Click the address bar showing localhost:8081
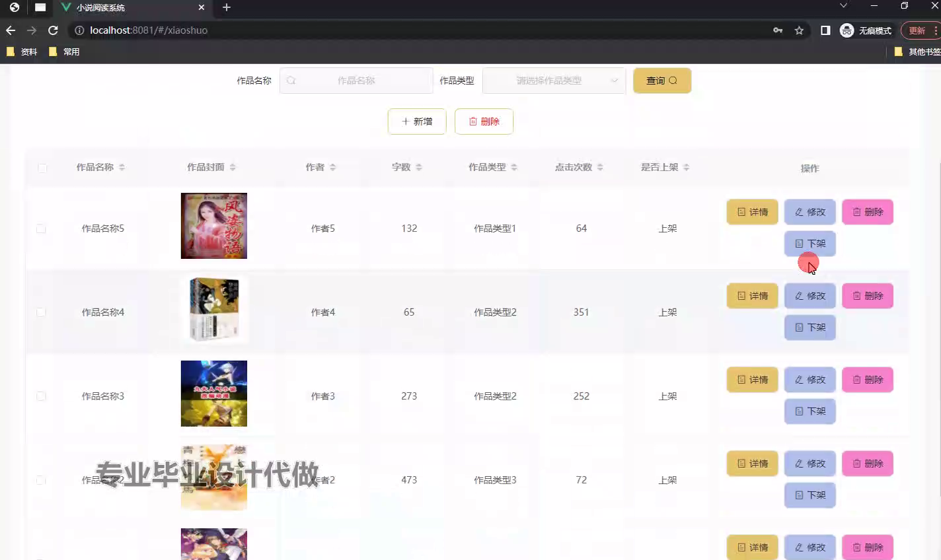Screen dimensions: 941x560 [x=423, y=30]
